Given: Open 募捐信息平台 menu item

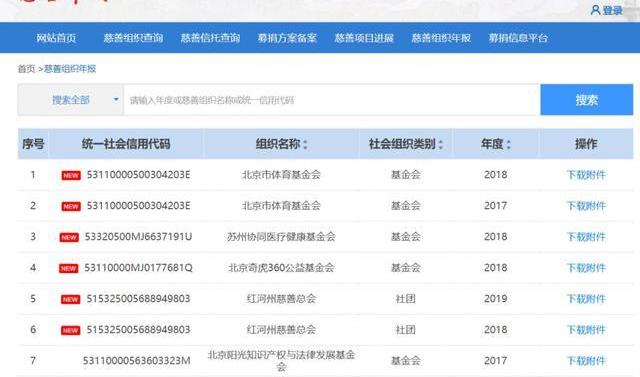Looking at the screenshot, I should click(518, 38).
